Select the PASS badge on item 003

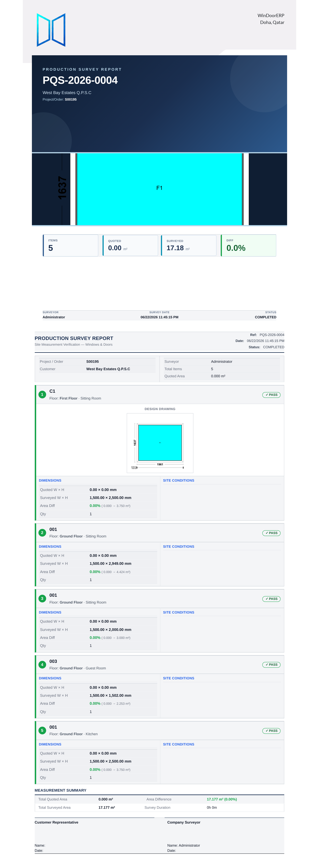tap(271, 665)
